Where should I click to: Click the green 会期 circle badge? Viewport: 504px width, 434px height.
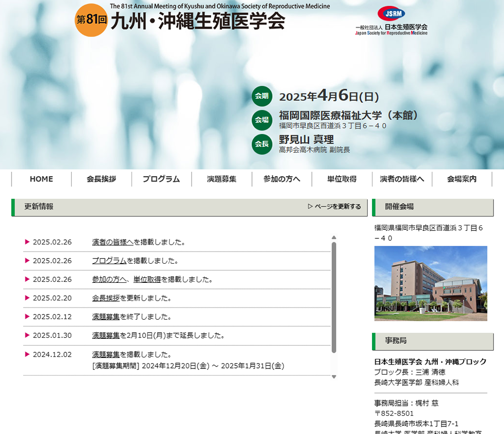[262, 96]
